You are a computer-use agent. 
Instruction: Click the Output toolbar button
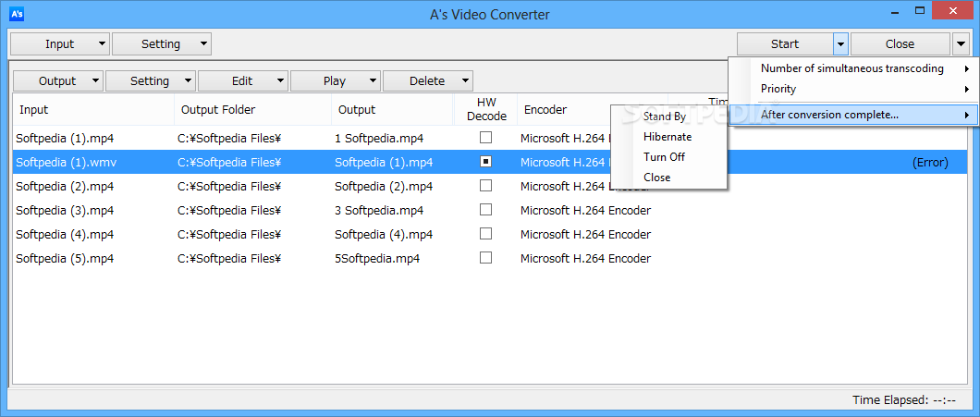(x=57, y=80)
